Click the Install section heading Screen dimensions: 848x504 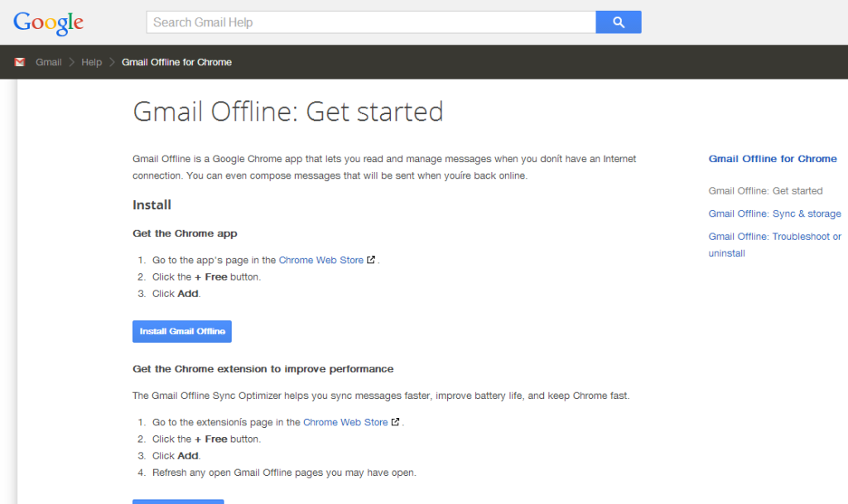[x=152, y=204]
